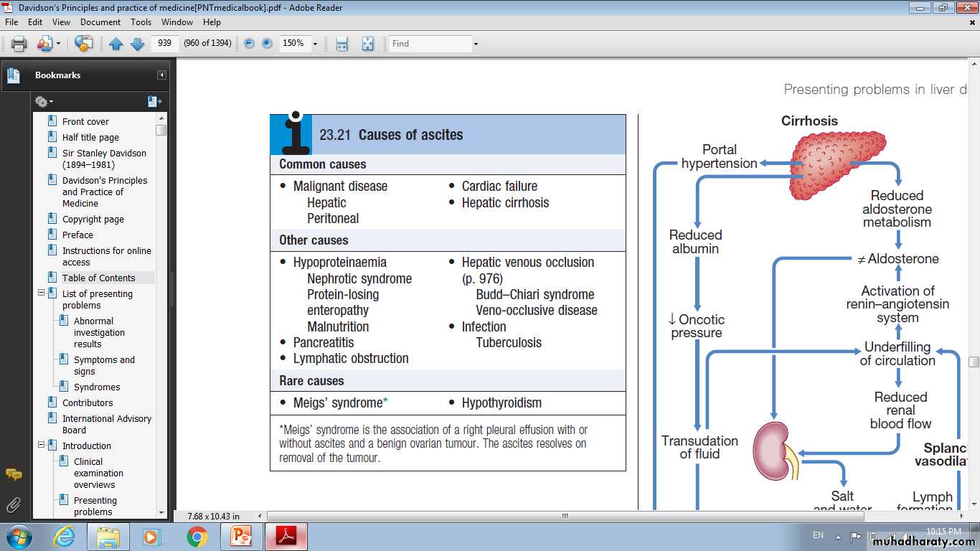980x551 pixels.
Task: Go to previous page with up arrow
Action: (x=116, y=44)
